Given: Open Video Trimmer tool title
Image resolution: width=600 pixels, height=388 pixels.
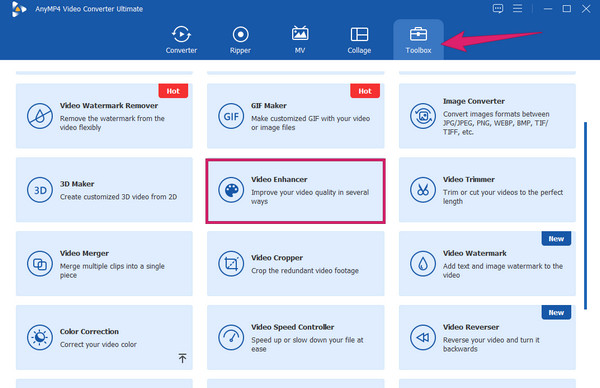Looking at the screenshot, I should point(469,179).
